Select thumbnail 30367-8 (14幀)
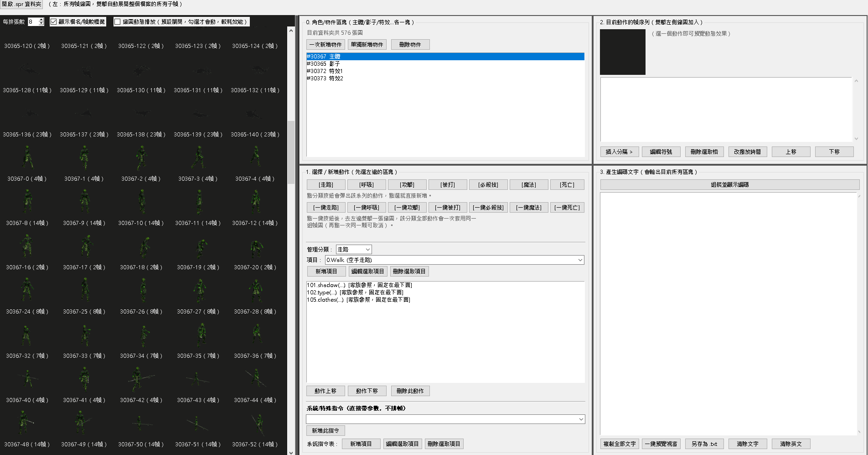The height and width of the screenshot is (455, 868). (x=27, y=202)
